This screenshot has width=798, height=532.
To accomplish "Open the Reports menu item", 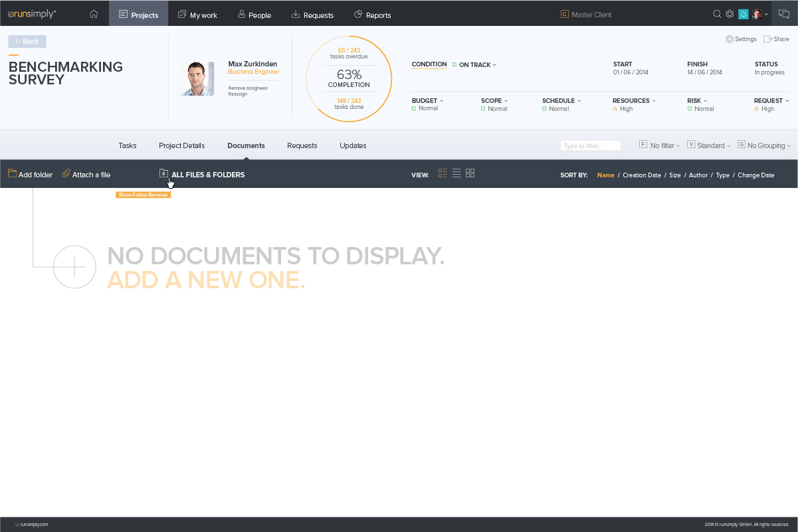I will [373, 15].
